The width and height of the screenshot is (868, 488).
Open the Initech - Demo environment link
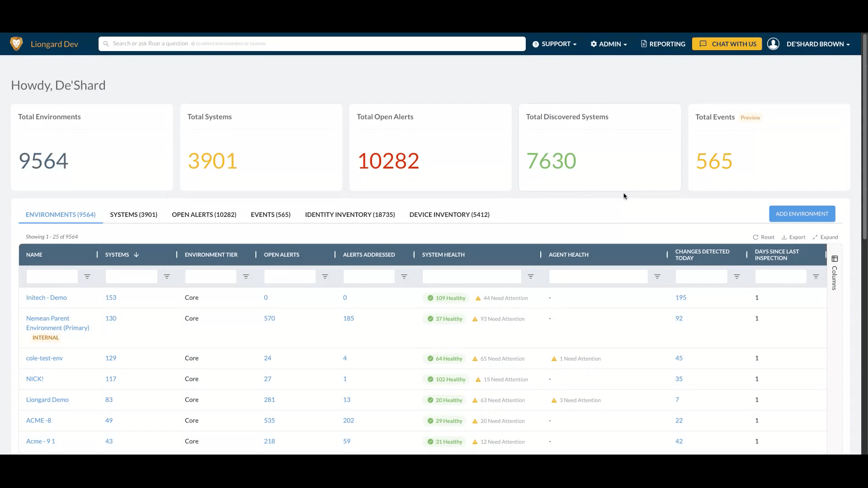tap(47, 298)
